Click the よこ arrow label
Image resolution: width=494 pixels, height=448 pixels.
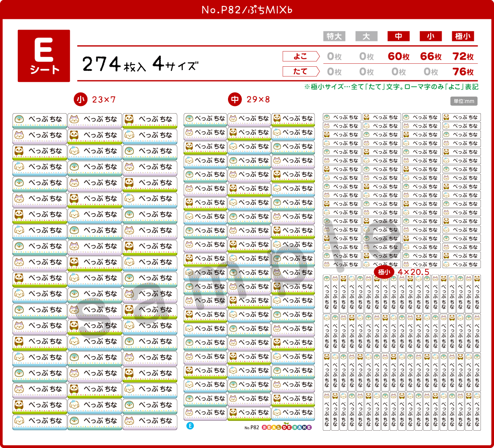(301, 57)
